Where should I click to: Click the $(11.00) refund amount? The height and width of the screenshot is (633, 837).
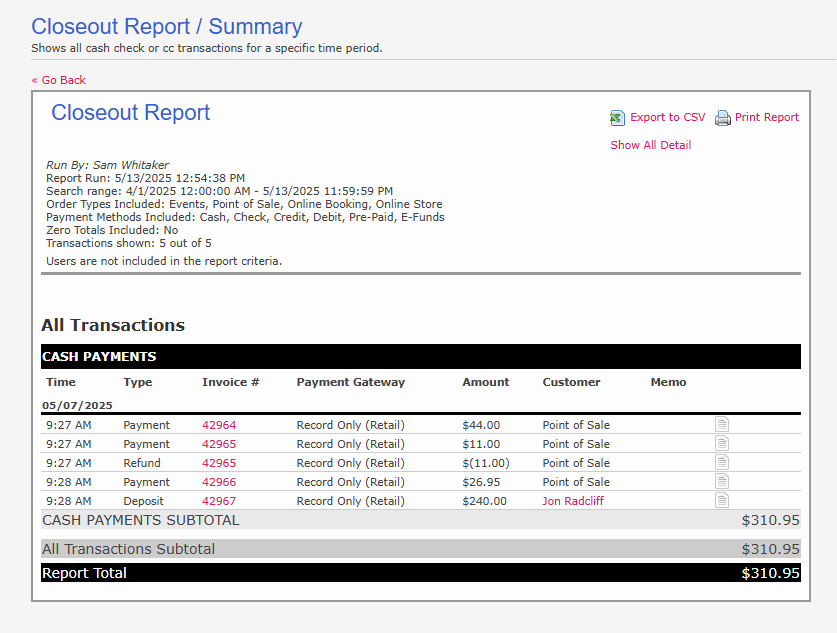click(x=486, y=463)
